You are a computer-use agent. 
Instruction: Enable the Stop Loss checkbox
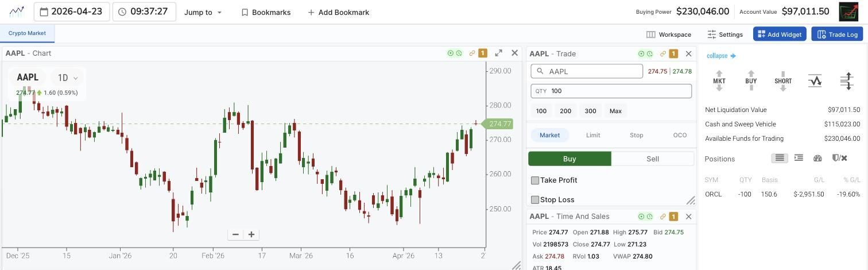pyautogui.click(x=535, y=200)
